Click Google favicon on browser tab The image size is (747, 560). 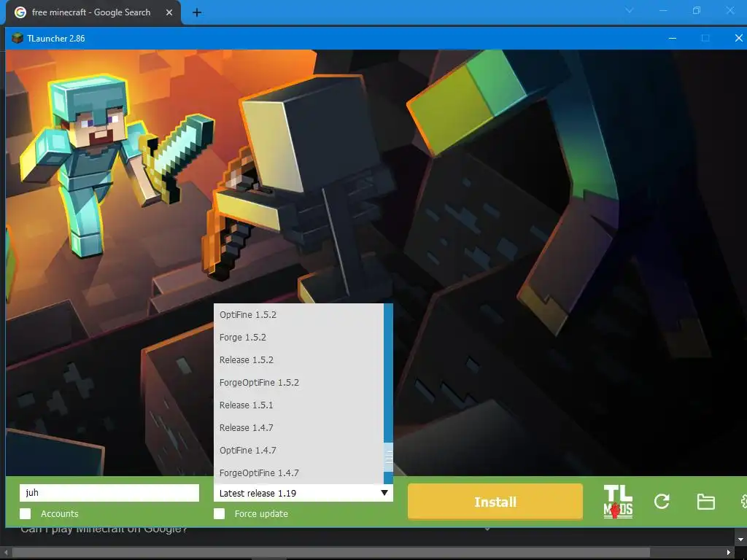coord(20,12)
